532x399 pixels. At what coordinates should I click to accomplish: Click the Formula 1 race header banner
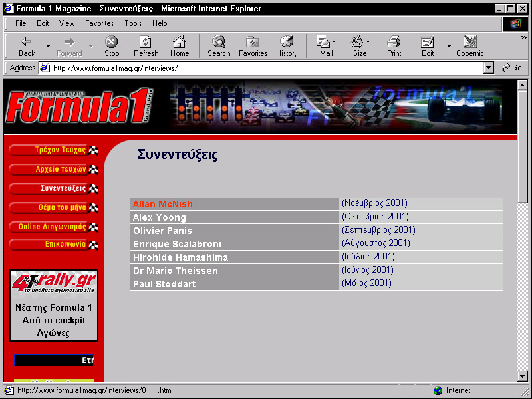click(335, 106)
